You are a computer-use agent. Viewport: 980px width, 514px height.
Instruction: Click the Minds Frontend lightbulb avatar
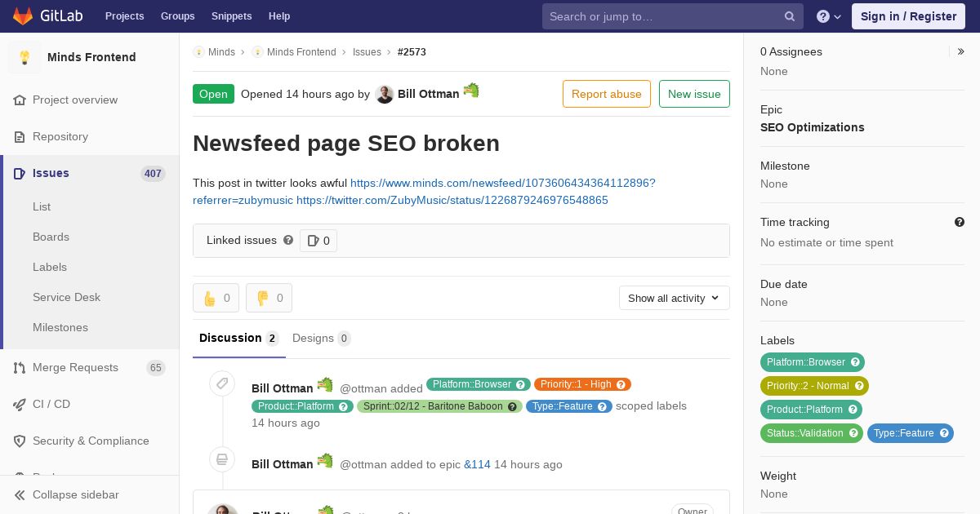tap(24, 57)
